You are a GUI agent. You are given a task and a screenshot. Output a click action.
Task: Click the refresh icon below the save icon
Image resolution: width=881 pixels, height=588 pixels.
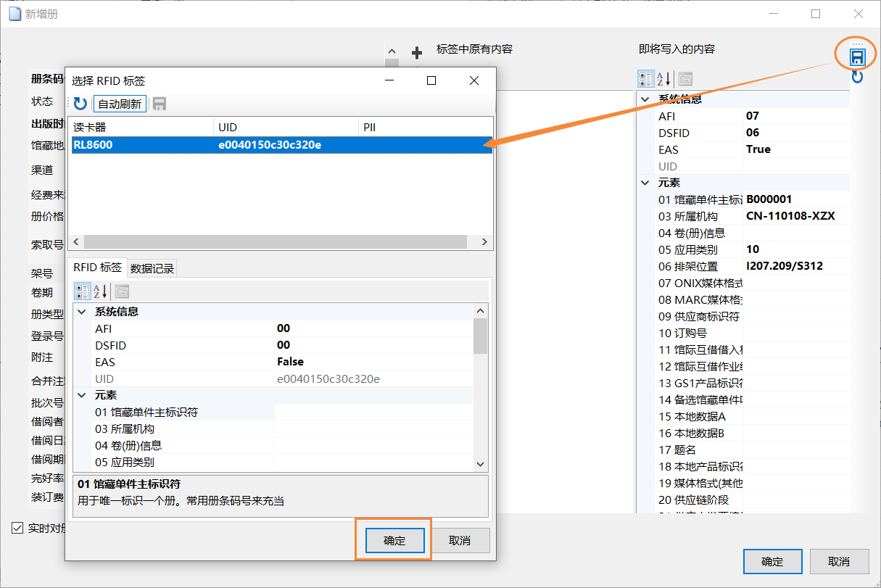point(857,76)
